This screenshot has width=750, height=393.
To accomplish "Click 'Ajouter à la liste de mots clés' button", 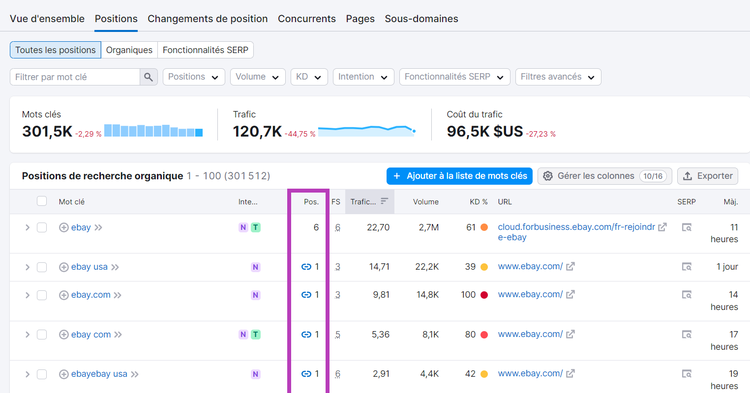I will coord(459,176).
